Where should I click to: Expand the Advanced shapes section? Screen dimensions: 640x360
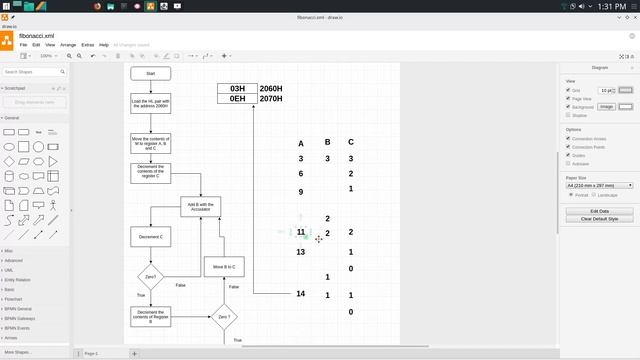tap(13, 260)
